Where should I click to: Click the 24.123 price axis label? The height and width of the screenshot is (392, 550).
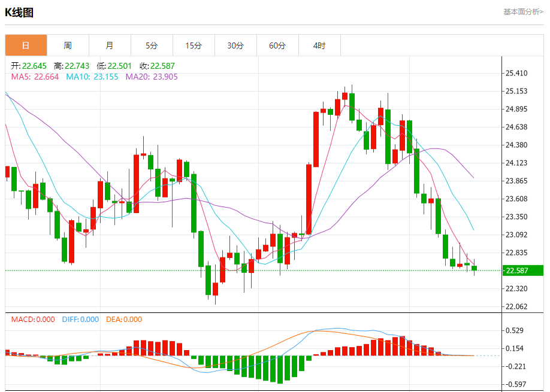coord(516,163)
